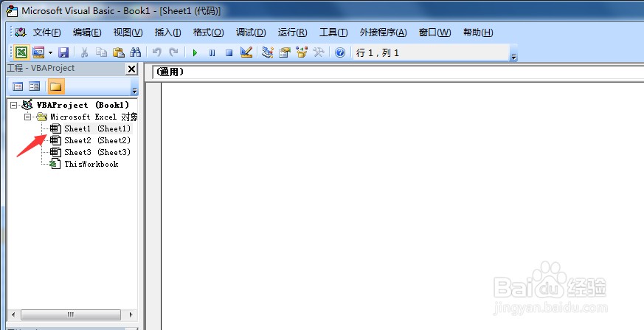Image resolution: width=644 pixels, height=330 pixels.
Task: Select Sheet2 (Sheet2) in the project tree
Action: pyautogui.click(x=97, y=140)
